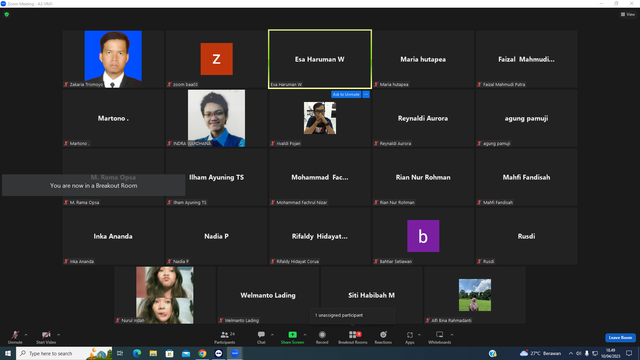Unmute the microphone in Zoom toolbar

(x=15, y=337)
